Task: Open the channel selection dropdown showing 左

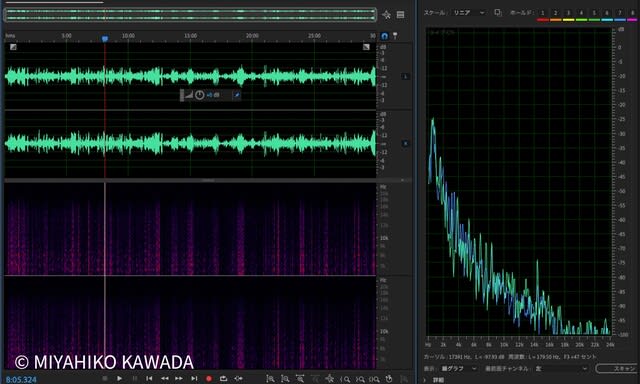Action: tap(561, 368)
